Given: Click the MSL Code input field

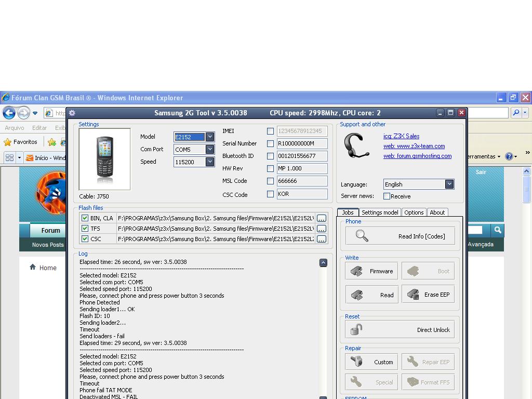Looking at the screenshot, I should pos(302,181).
